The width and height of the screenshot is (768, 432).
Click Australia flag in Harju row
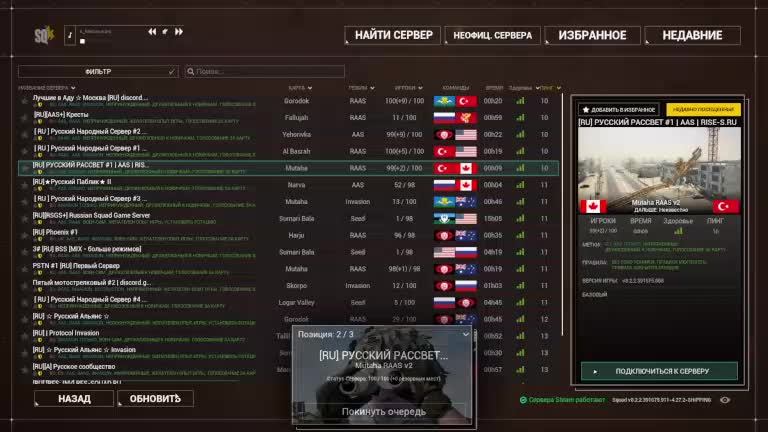[466, 236]
